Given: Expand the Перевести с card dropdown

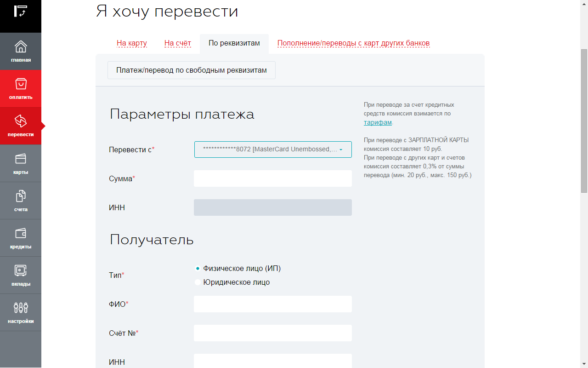Looking at the screenshot, I should (x=273, y=149).
